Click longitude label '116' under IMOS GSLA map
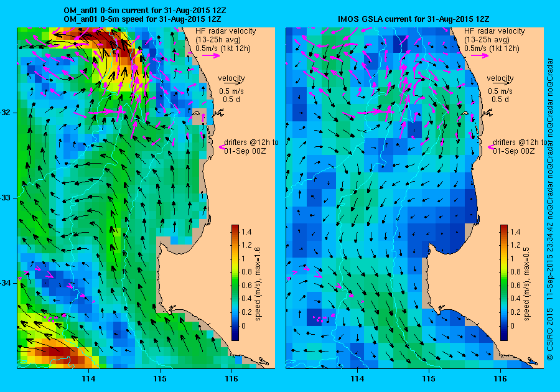The image size is (560, 392). (500, 379)
